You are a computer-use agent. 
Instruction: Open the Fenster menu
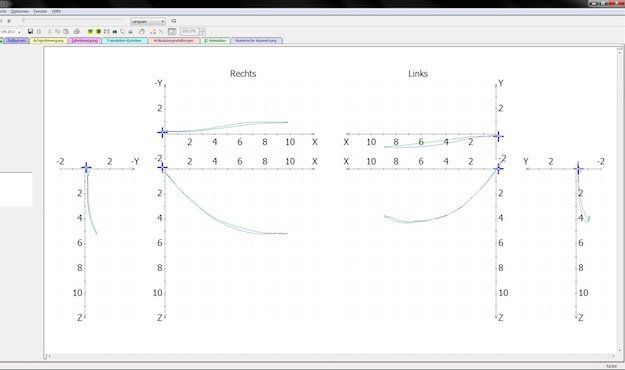(x=40, y=11)
